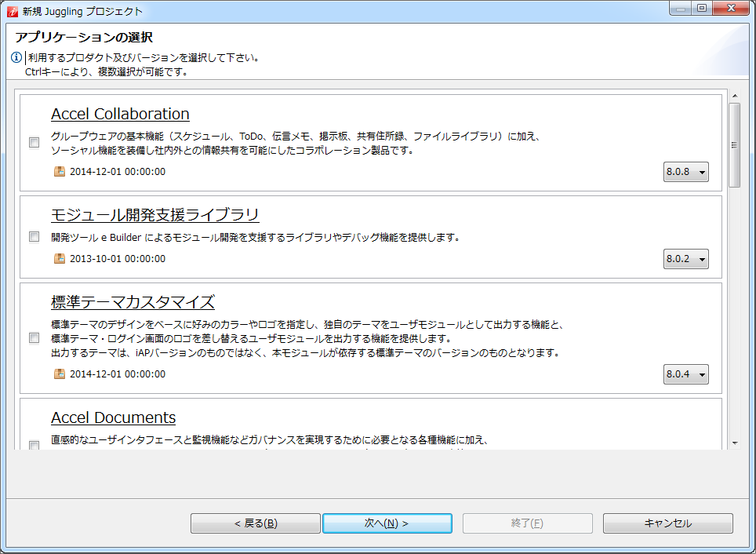This screenshot has height=554, width=756.
Task: Click the 2014-12-01 date under 標準テーマカスタマイズ
Action: [x=118, y=374]
